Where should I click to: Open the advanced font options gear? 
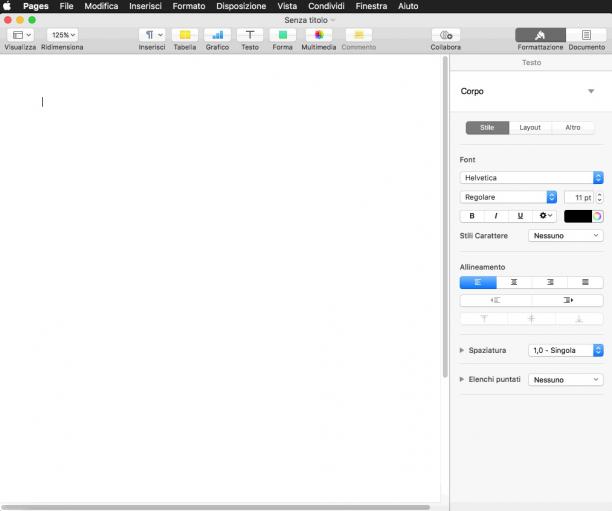545,215
